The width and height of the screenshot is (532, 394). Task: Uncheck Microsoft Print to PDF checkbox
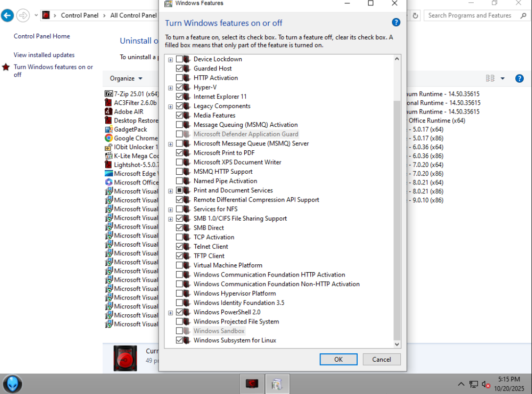180,153
